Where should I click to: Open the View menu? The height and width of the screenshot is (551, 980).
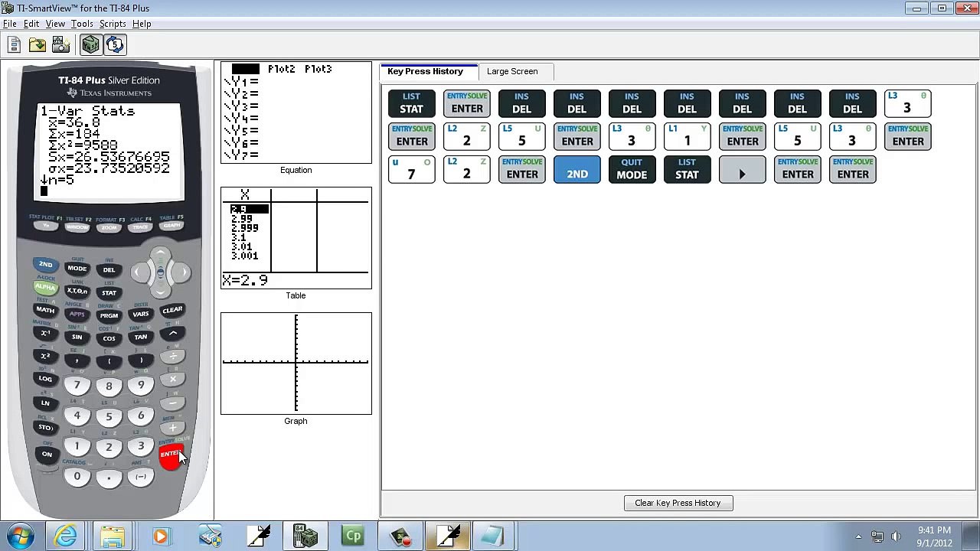(55, 24)
